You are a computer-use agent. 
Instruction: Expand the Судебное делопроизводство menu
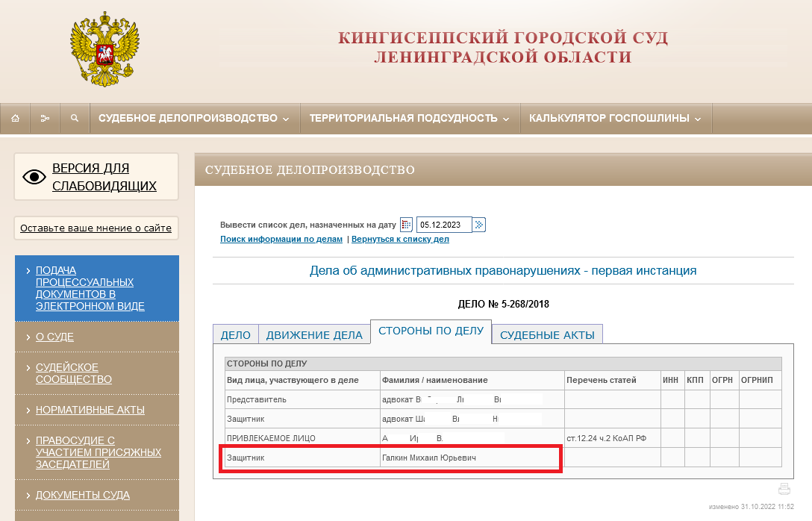coord(194,118)
